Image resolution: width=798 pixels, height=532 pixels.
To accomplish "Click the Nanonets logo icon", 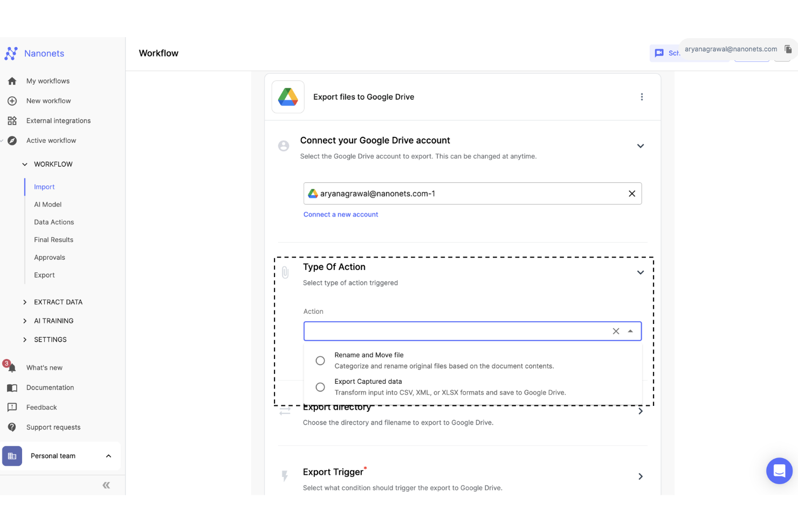I will [11, 53].
